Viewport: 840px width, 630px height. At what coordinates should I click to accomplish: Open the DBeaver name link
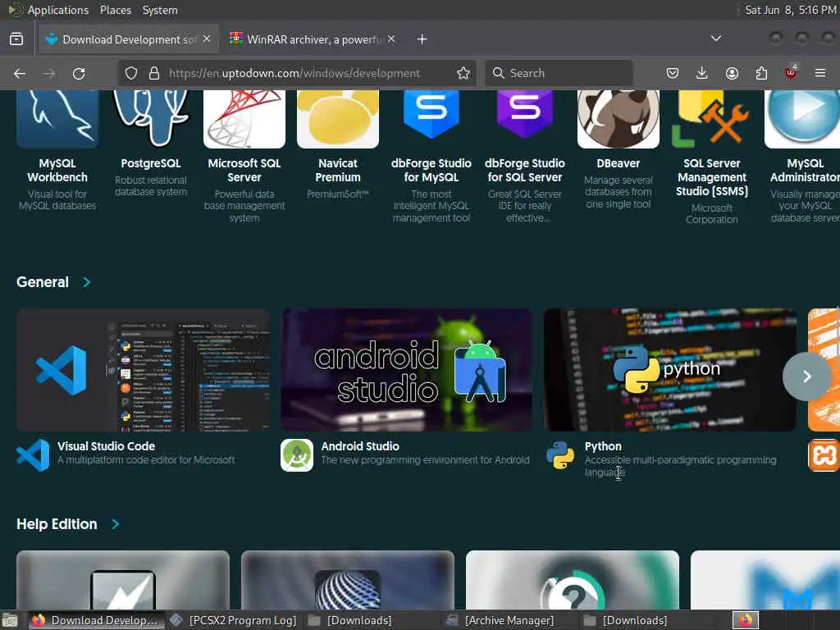(619, 163)
